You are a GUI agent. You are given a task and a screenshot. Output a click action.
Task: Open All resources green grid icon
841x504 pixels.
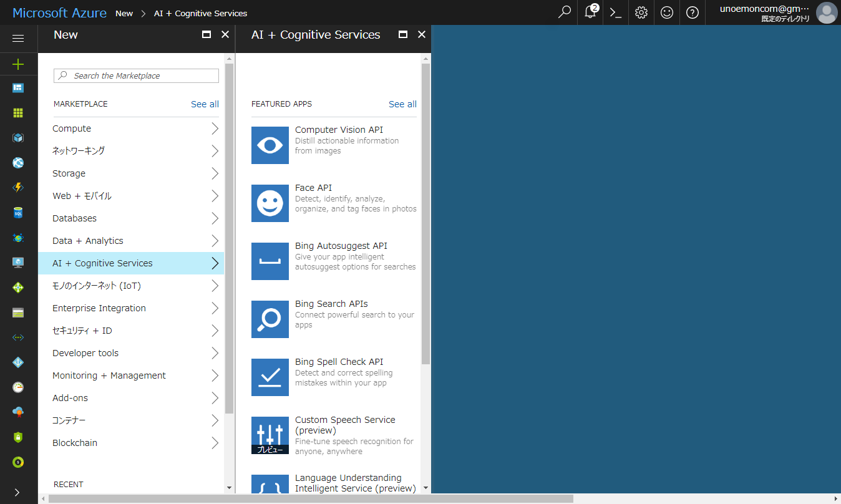coord(18,113)
